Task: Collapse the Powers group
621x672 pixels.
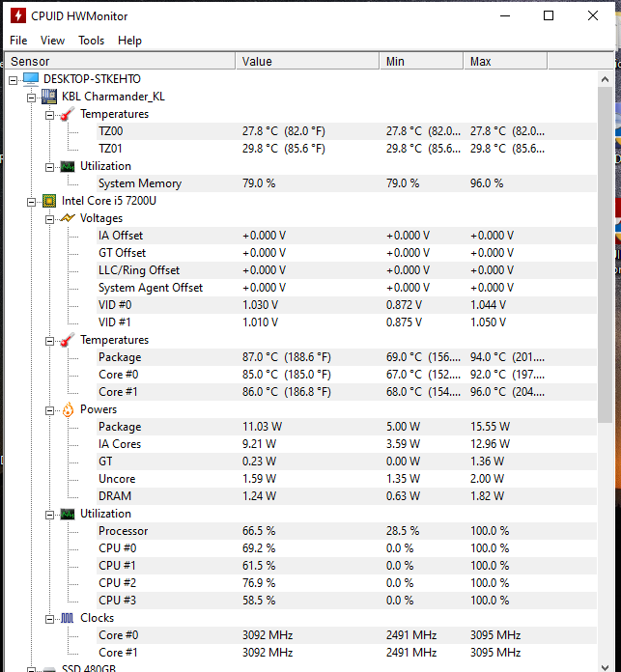Action: point(49,410)
